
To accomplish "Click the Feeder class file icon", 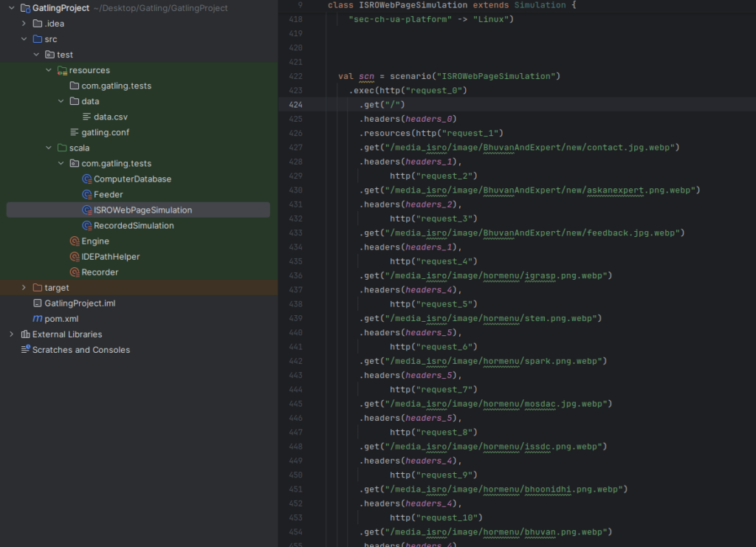I will tap(86, 195).
